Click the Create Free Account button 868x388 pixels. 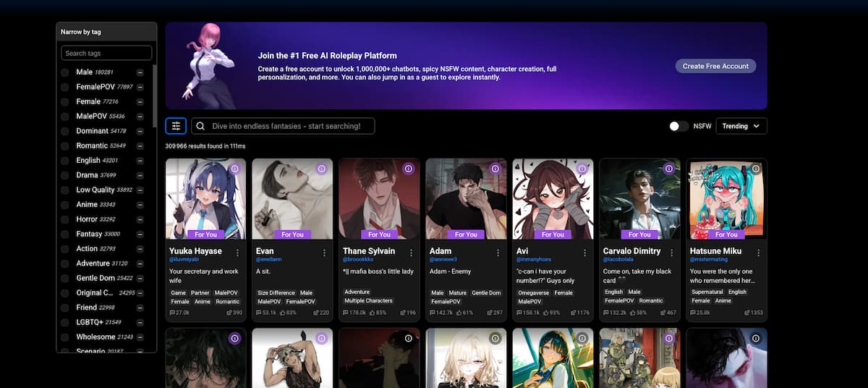715,66
